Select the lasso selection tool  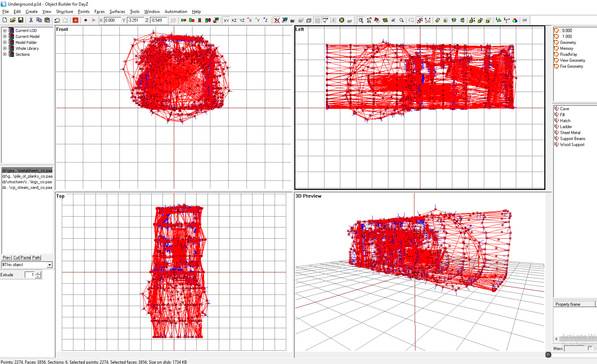[411, 20]
